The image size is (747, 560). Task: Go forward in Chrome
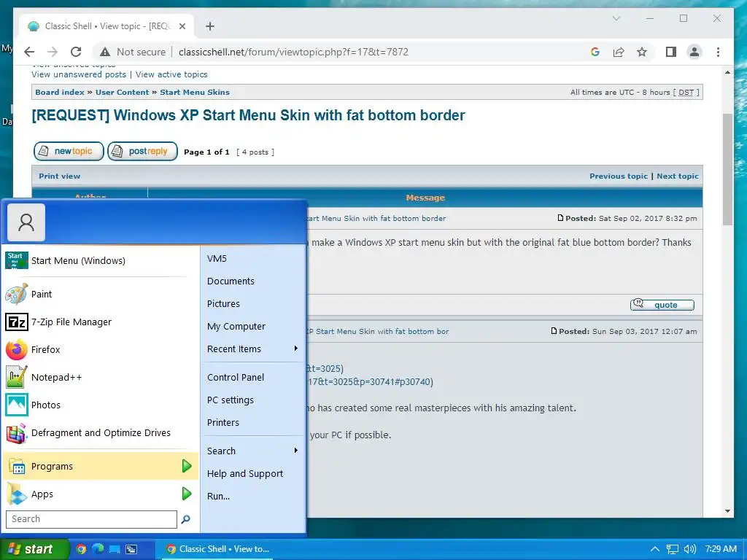pos(53,52)
